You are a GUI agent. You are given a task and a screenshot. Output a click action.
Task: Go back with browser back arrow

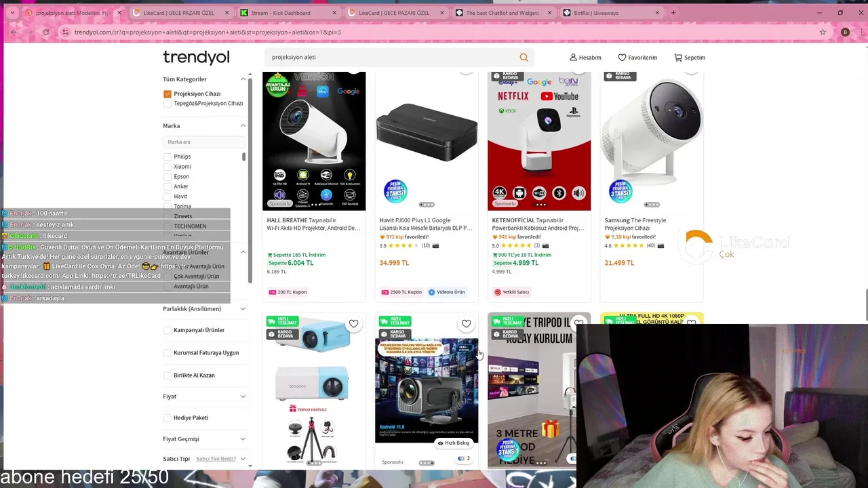coord(14,32)
